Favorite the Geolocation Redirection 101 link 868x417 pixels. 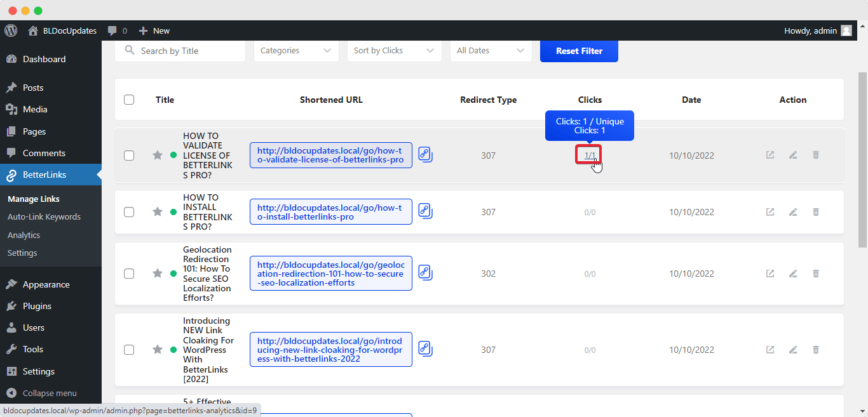point(158,273)
